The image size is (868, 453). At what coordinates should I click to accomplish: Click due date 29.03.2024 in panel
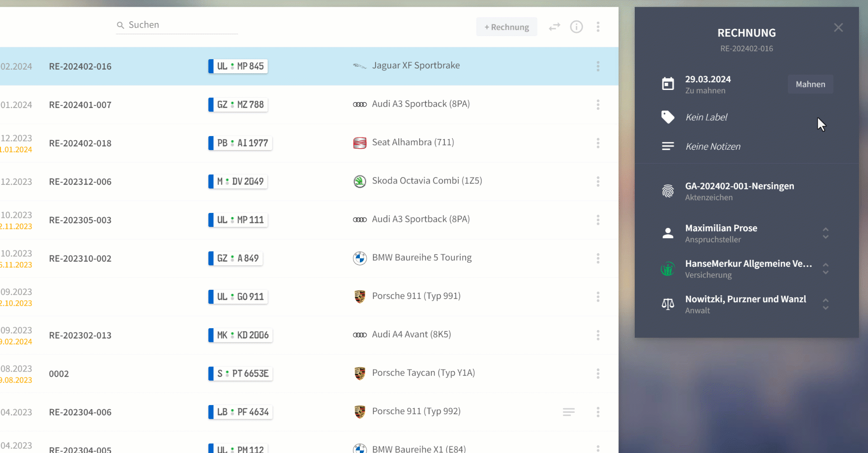(x=708, y=79)
